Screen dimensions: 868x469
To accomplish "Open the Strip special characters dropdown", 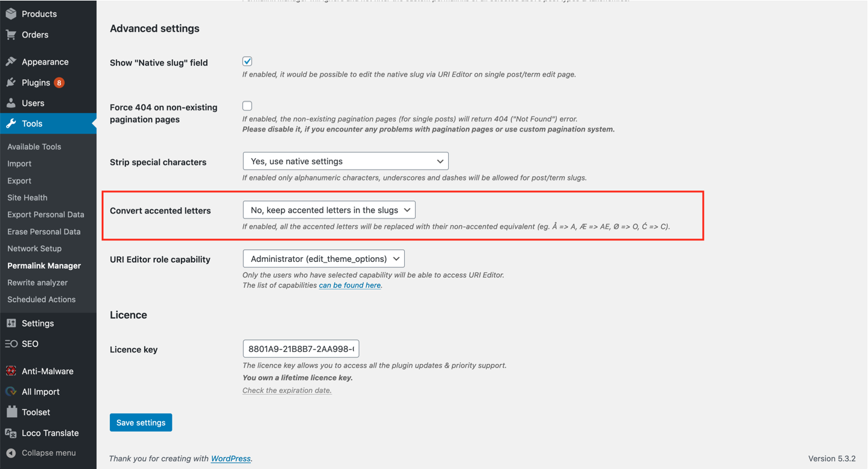I will [346, 161].
